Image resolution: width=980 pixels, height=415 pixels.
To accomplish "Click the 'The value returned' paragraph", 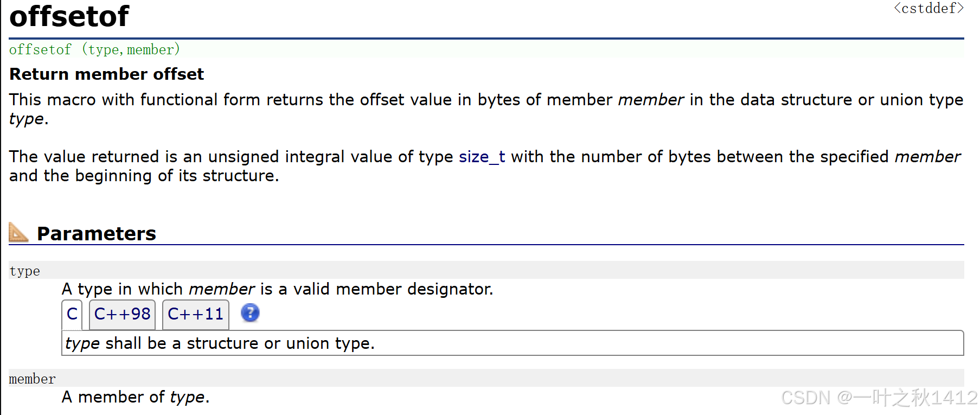I will point(233,157).
